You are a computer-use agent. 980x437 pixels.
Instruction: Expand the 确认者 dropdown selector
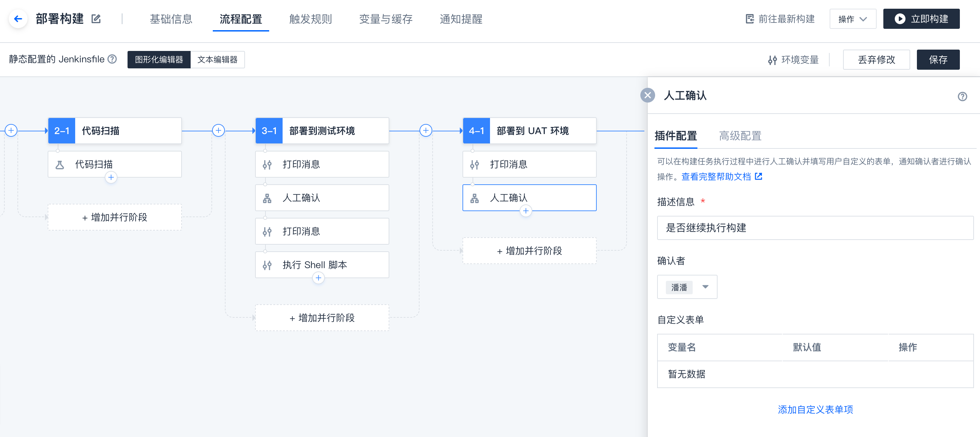705,287
